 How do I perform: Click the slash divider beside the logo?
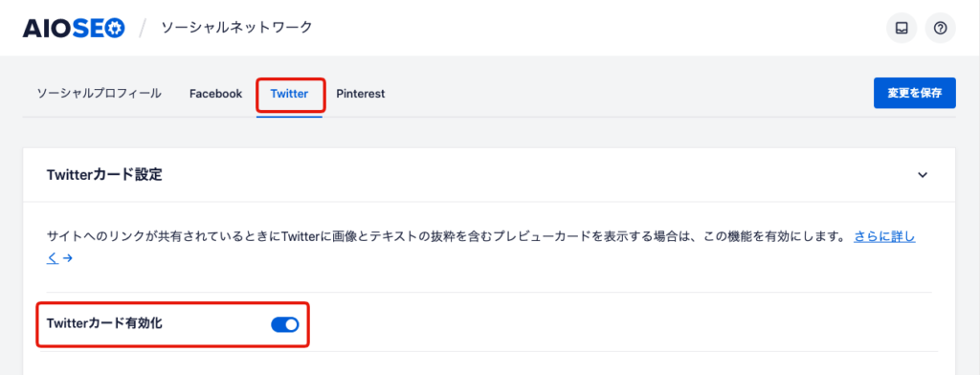[144, 28]
